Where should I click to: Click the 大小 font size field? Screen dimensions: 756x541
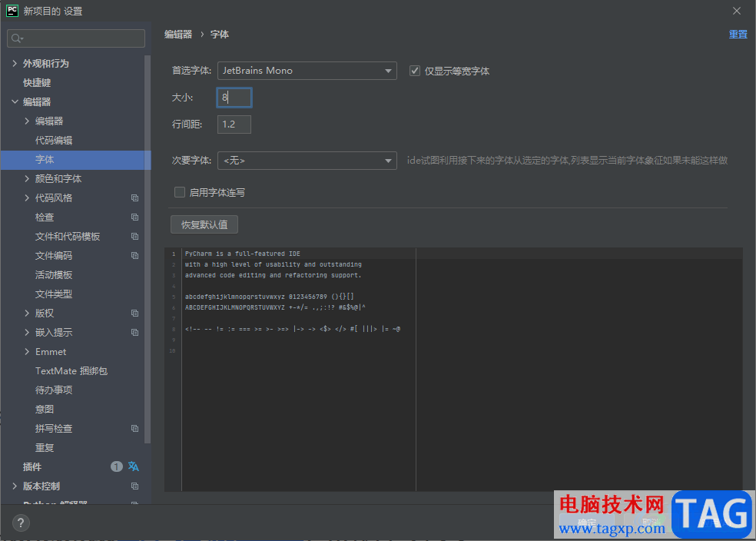[x=234, y=98]
